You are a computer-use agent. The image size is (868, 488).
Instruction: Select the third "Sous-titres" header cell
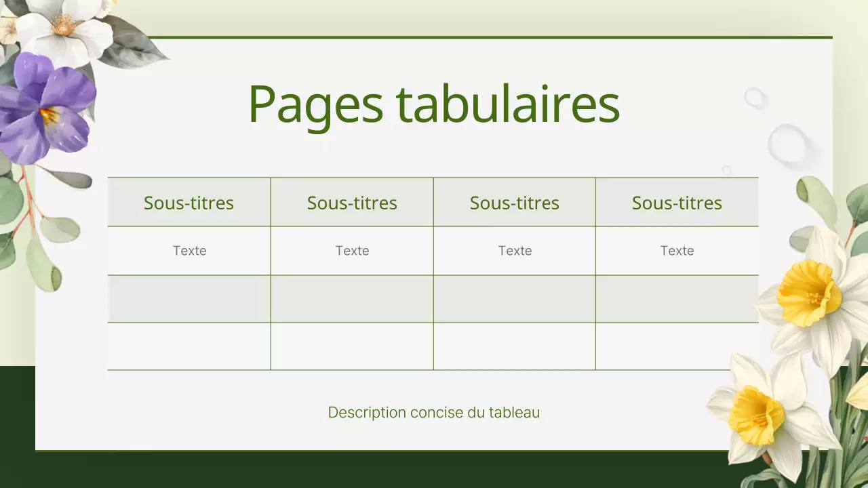tap(515, 202)
